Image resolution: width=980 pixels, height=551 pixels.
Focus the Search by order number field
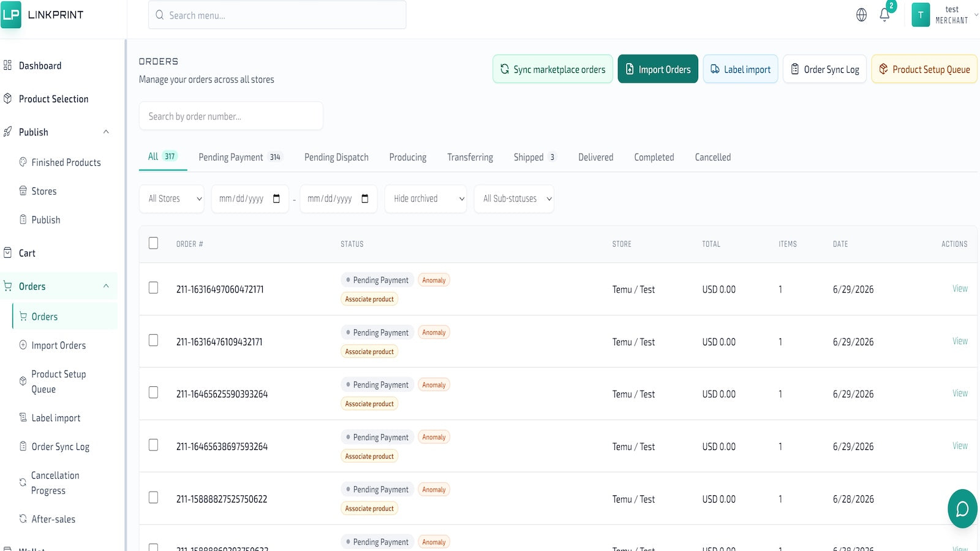[231, 116]
